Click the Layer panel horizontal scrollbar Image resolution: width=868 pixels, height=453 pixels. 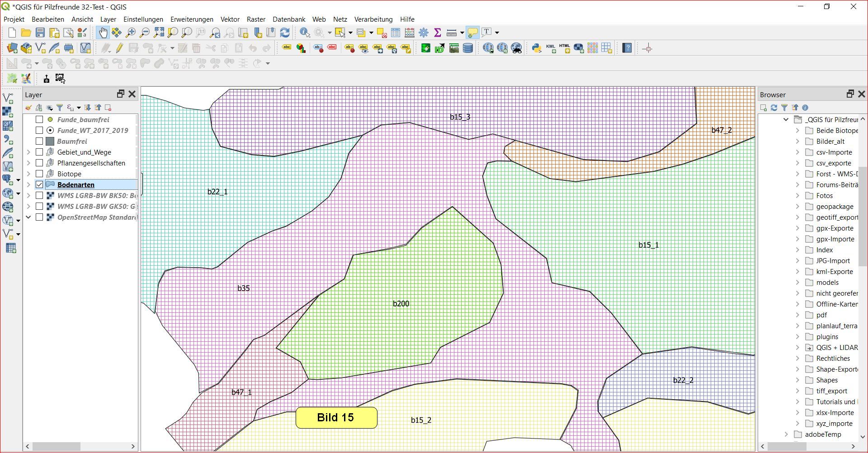pos(57,446)
